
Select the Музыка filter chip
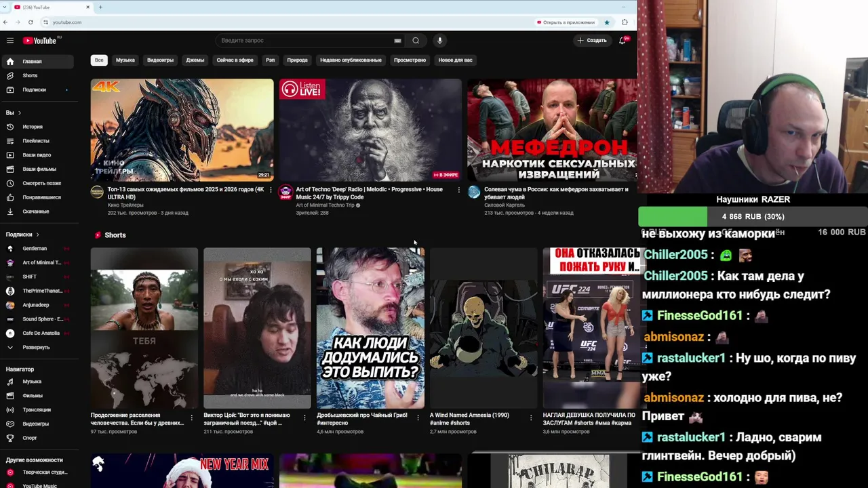(125, 60)
